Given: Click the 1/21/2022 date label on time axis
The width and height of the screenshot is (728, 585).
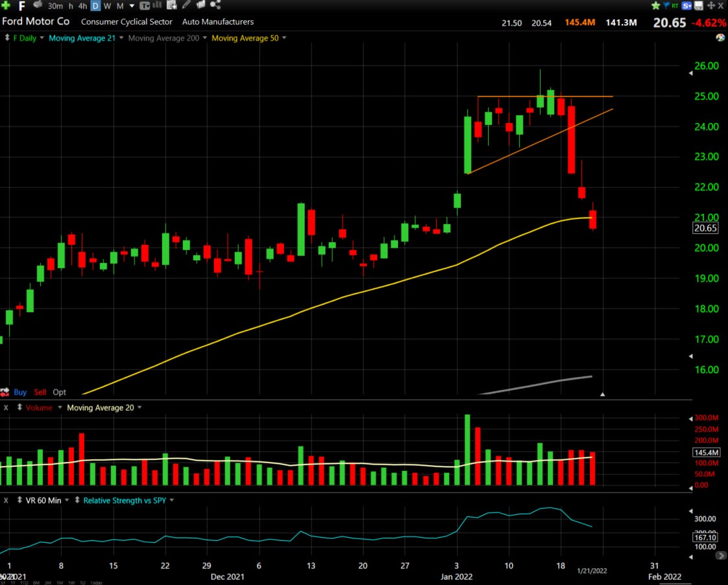Looking at the screenshot, I should pyautogui.click(x=592, y=571).
